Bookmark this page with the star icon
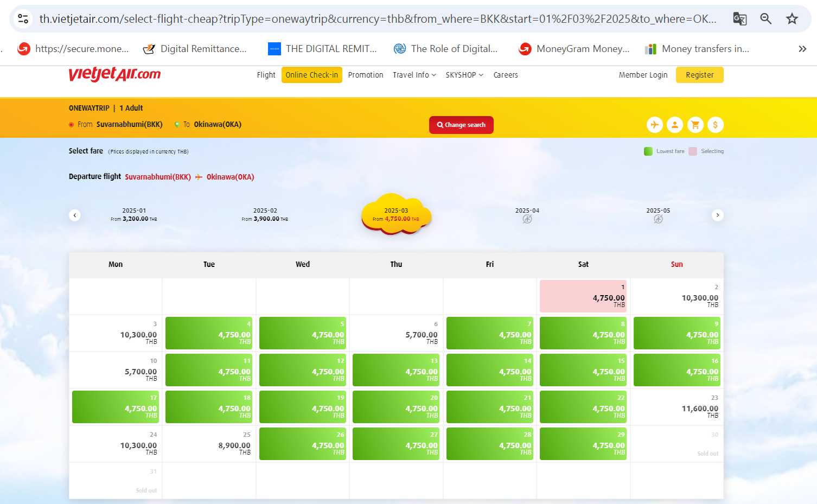The width and height of the screenshot is (817, 504). [792, 19]
